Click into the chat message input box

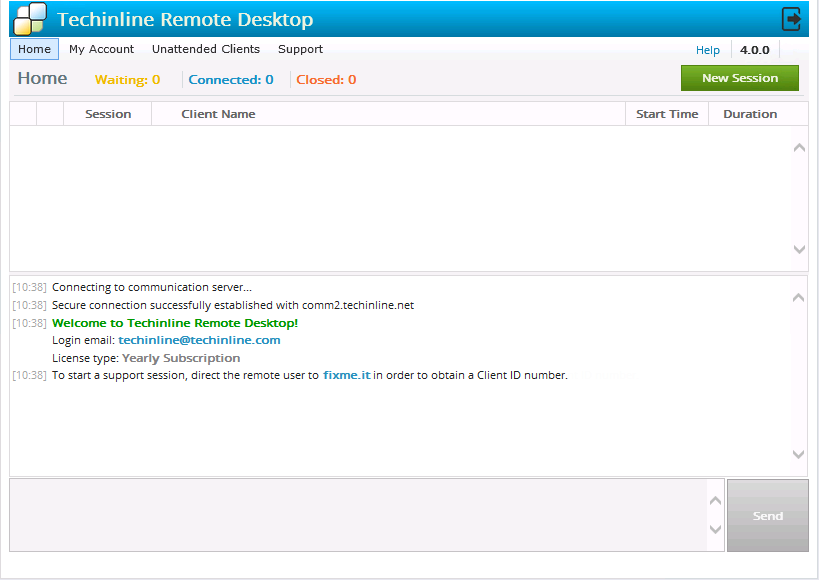[x=360, y=515]
